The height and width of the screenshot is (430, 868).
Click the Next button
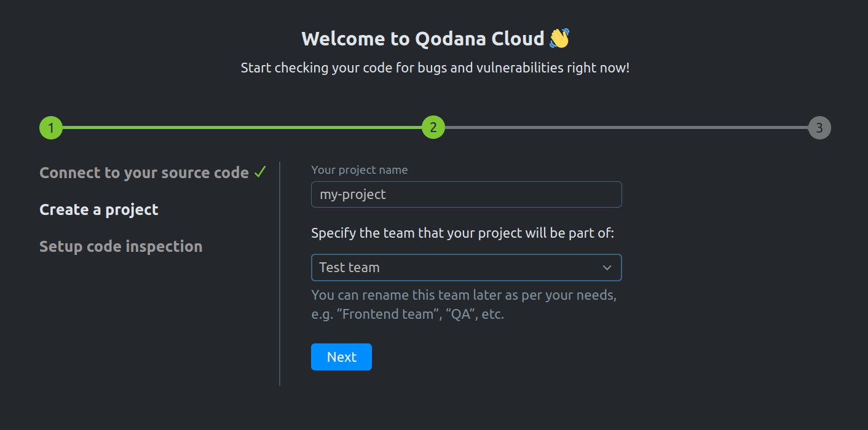coord(341,356)
